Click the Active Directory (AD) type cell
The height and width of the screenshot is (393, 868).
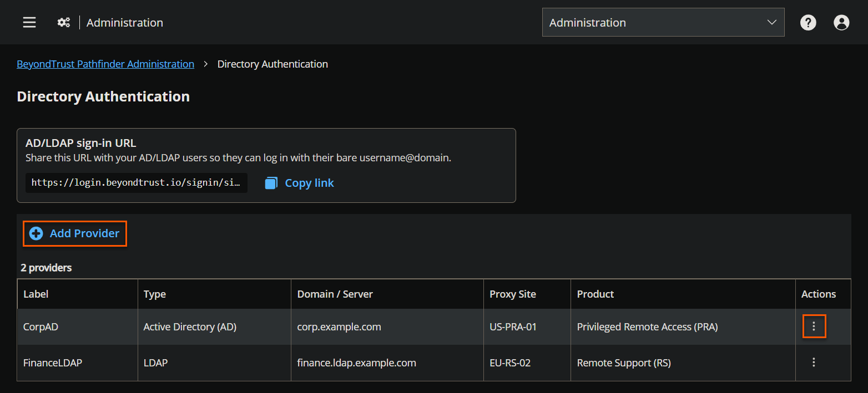214,327
